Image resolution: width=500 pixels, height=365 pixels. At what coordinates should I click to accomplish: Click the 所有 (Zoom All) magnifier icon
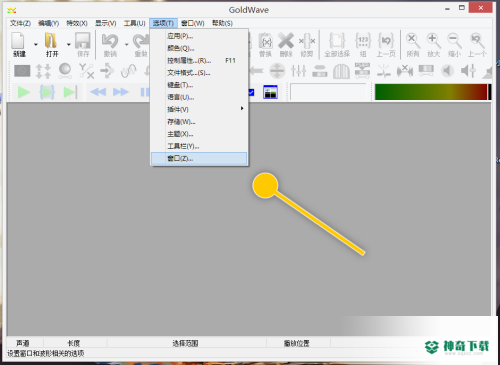pos(413,41)
